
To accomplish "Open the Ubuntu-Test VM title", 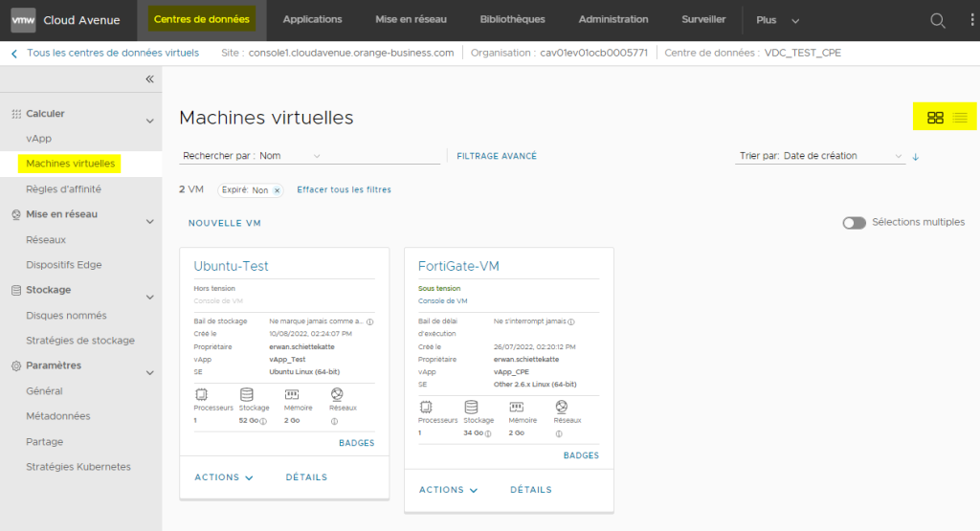I will (x=231, y=266).
